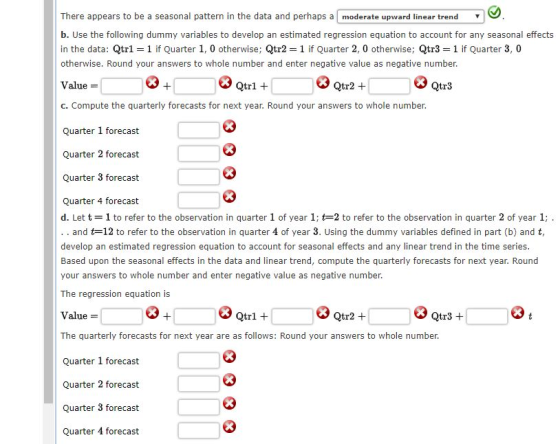Click the red X before the t variable
The image size is (560, 444).
click(518, 313)
